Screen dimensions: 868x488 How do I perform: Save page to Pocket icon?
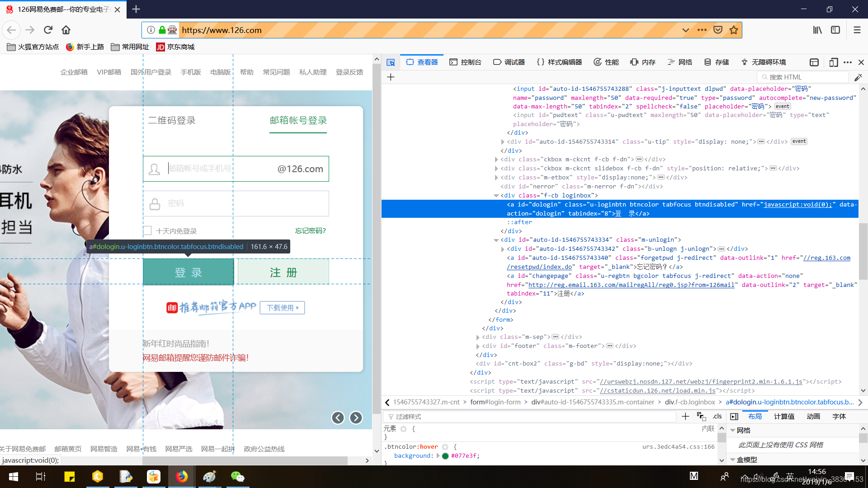717,30
